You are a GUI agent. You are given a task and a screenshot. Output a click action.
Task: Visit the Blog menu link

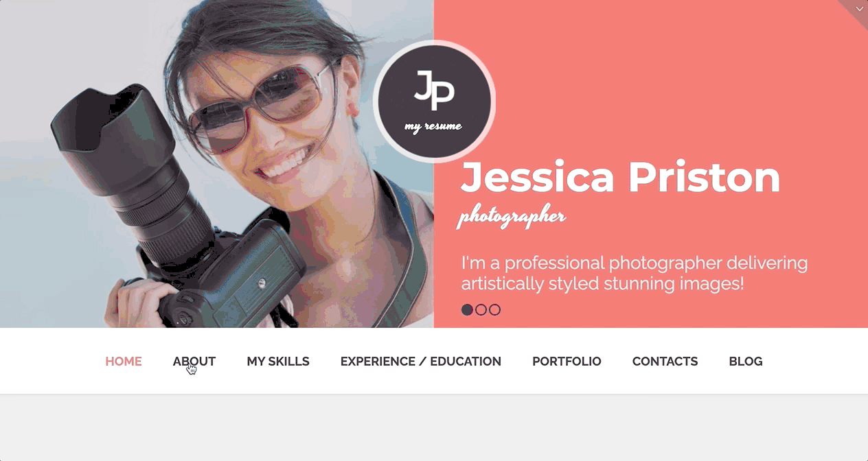(746, 362)
